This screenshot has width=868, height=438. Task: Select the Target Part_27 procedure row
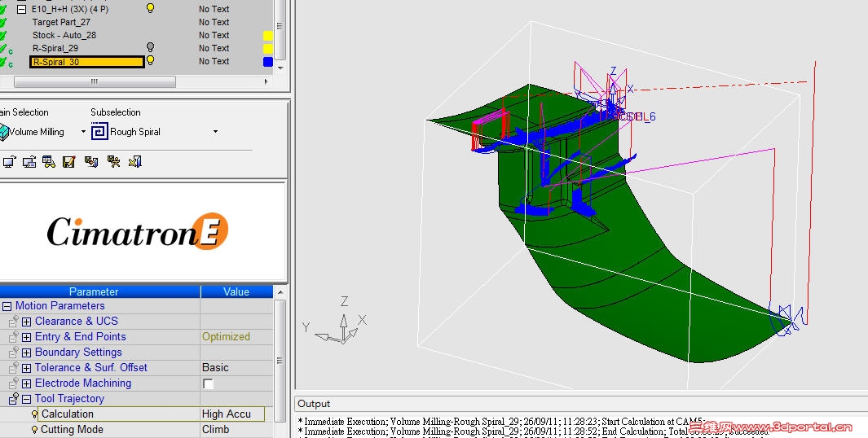tap(61, 22)
